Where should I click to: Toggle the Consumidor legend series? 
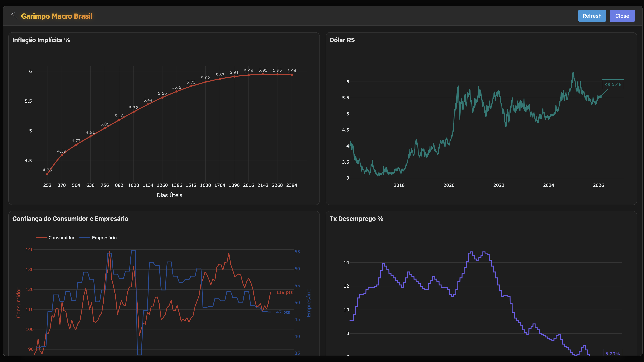[x=61, y=238]
